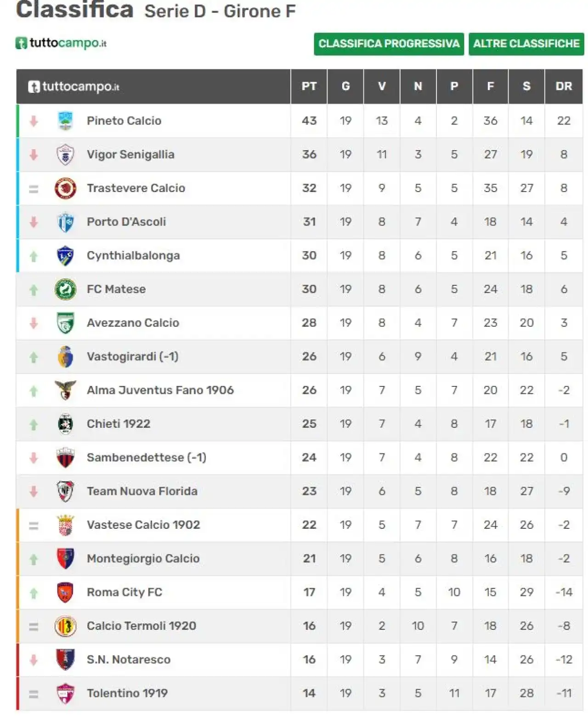Open the Classifica Progressiva view
Screen dimensions: 588x719
pyautogui.click(x=389, y=44)
